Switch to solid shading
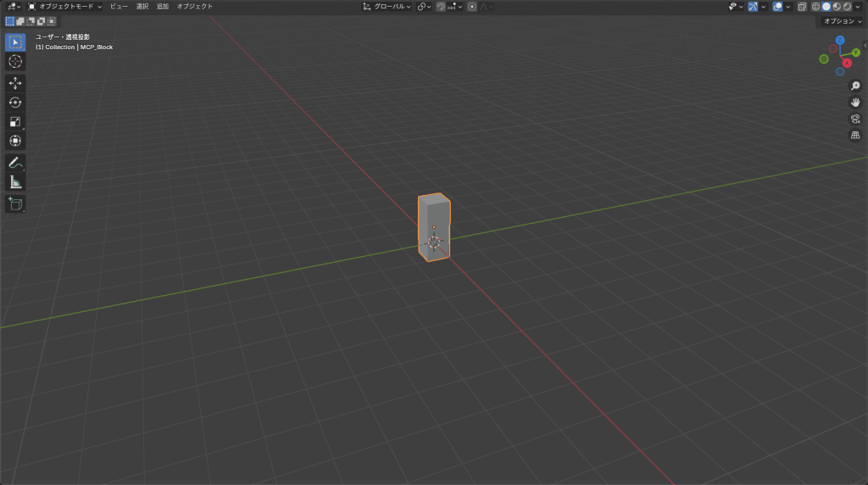This screenshot has width=868, height=485. [x=826, y=7]
